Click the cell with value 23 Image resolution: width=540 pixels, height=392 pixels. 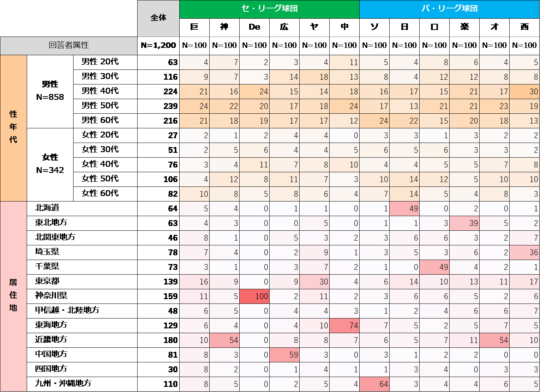click(494, 106)
